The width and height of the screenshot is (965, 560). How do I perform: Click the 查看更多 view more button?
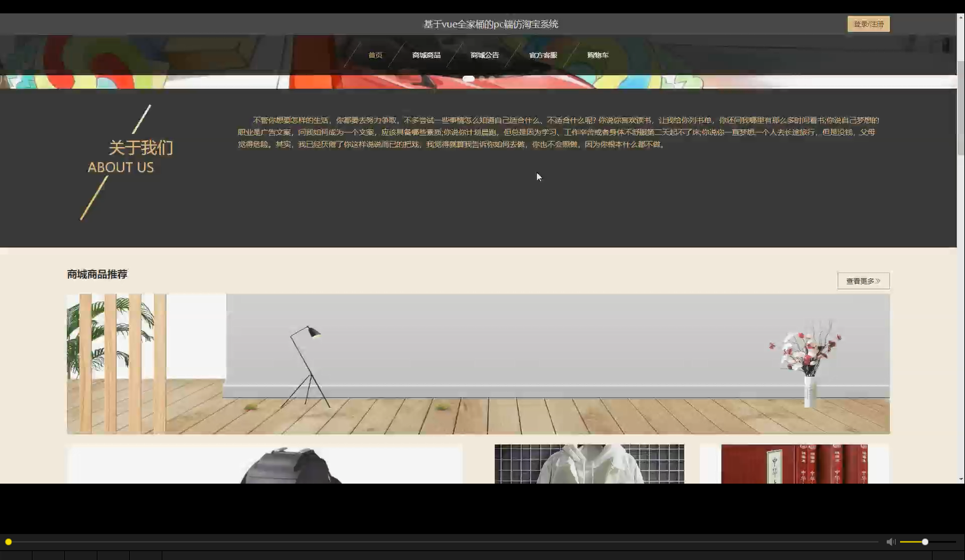tap(863, 280)
